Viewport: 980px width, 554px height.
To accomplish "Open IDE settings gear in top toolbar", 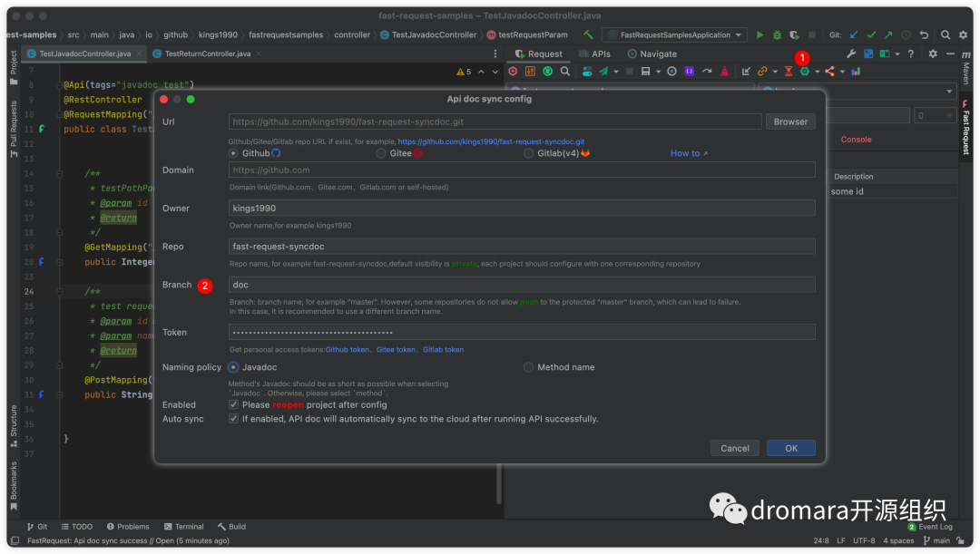I will [x=963, y=35].
